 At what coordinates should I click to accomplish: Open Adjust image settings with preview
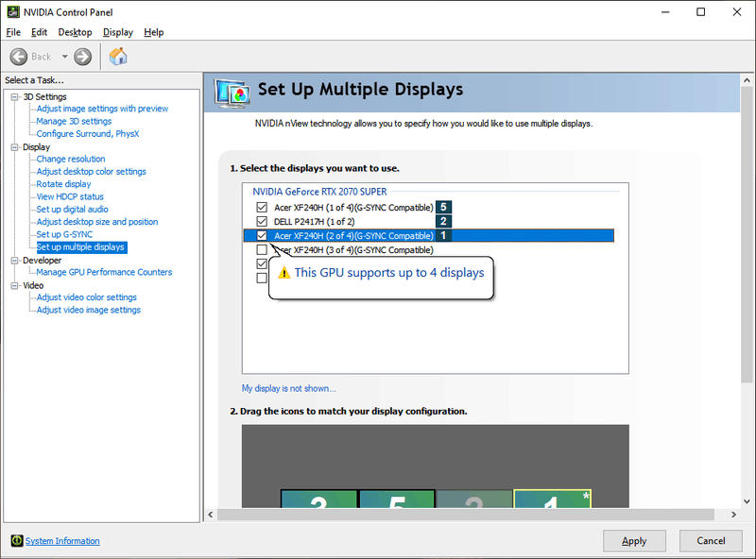click(x=102, y=109)
